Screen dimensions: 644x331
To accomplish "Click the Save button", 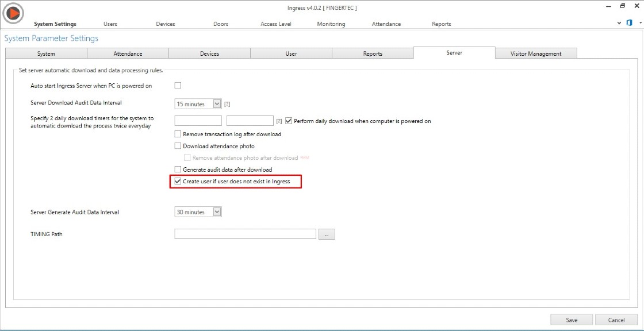I will (x=572, y=320).
